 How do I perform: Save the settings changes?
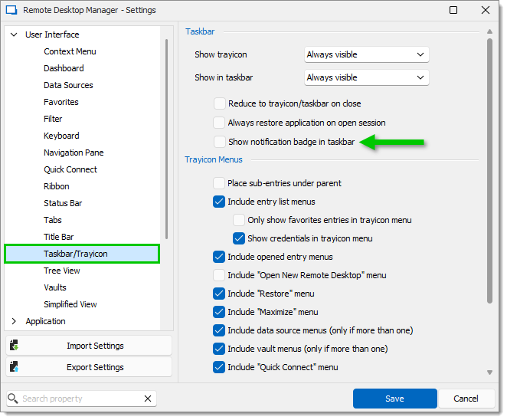394,399
